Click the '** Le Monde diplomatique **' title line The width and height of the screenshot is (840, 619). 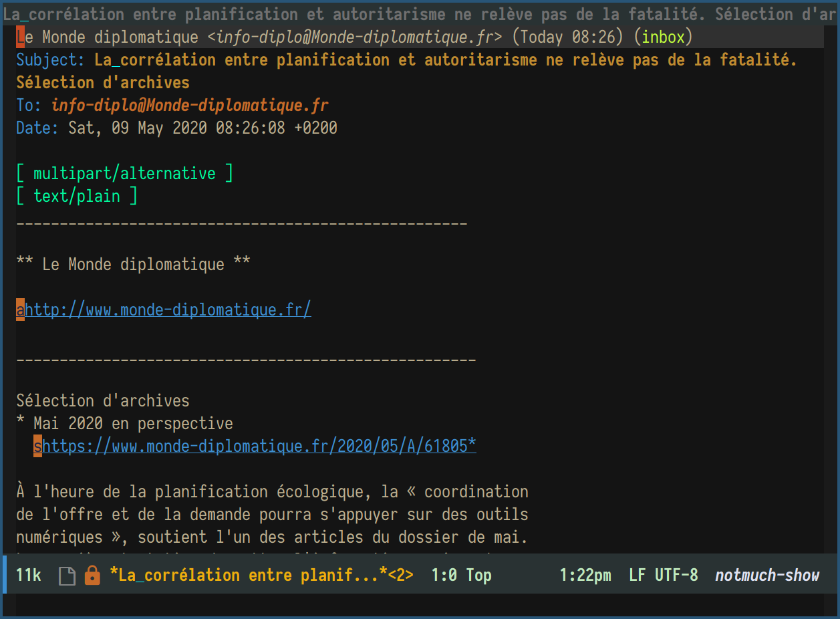coord(133,265)
